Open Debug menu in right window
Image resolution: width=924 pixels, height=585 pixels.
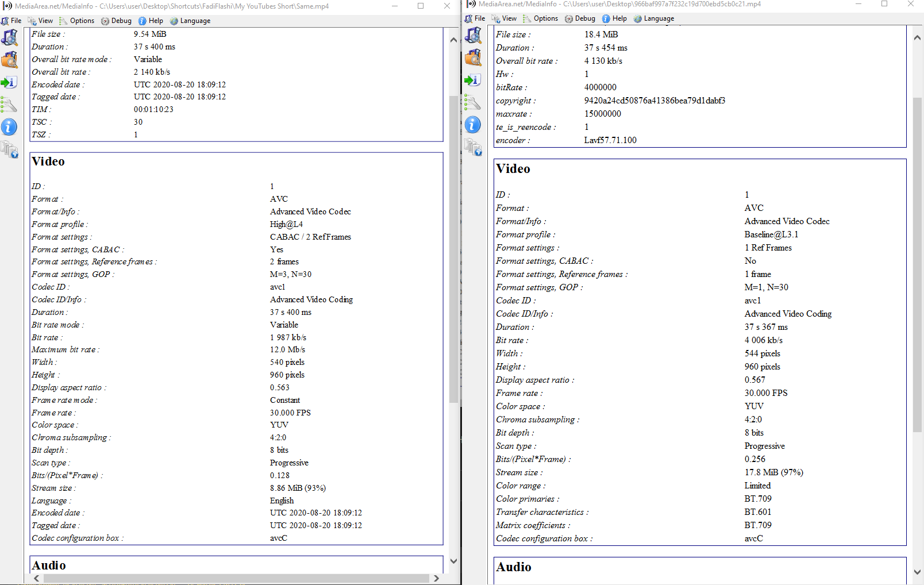point(580,18)
